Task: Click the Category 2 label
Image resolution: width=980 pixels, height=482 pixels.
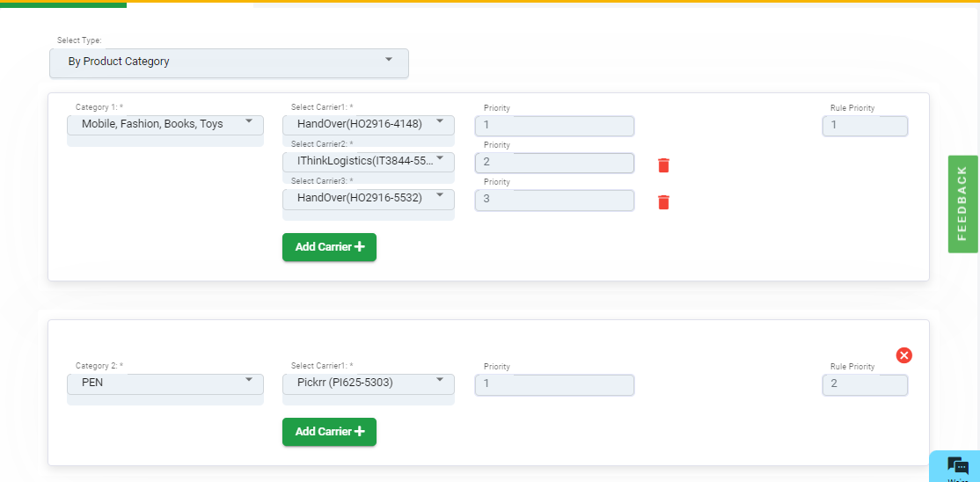Action: [99, 366]
